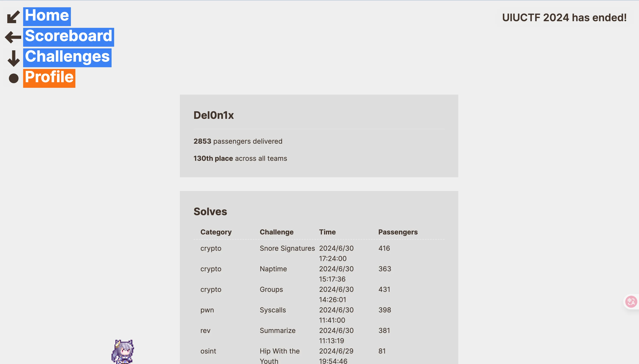Click the Naptime challenge row
The height and width of the screenshot is (364, 639).
[319, 274]
